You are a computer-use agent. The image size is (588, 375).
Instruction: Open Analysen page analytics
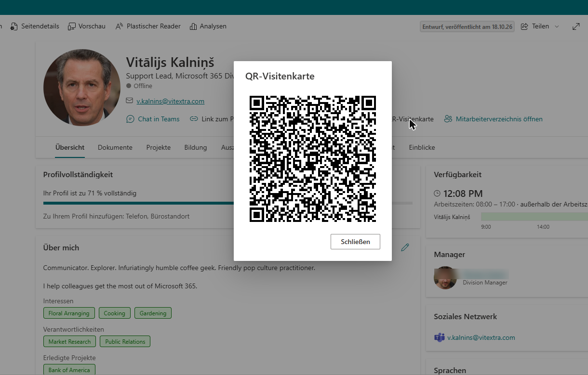(208, 26)
